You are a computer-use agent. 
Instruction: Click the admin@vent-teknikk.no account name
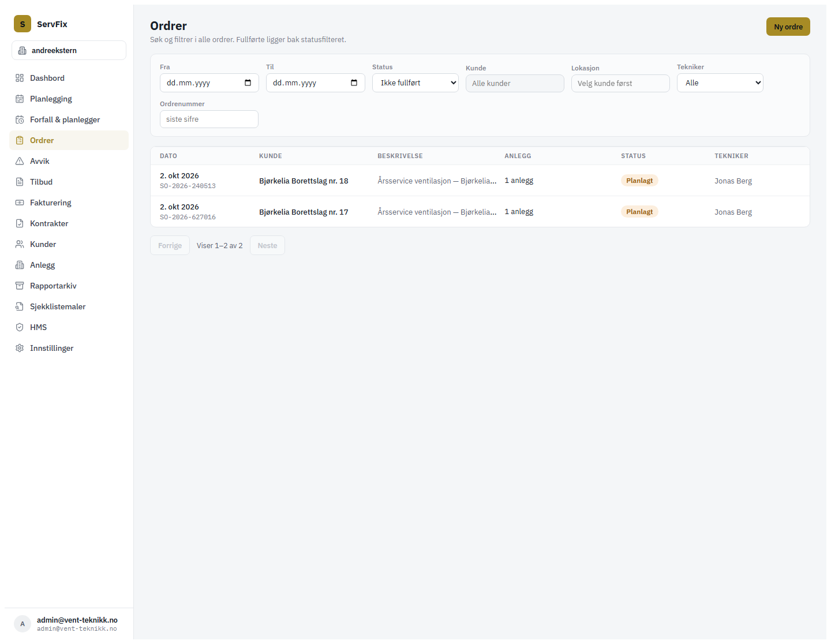(77, 620)
